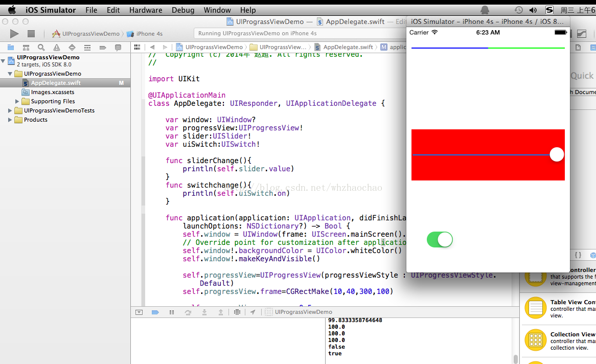The image size is (596, 364).
Task: Open the Apple menu
Action: tap(12, 10)
